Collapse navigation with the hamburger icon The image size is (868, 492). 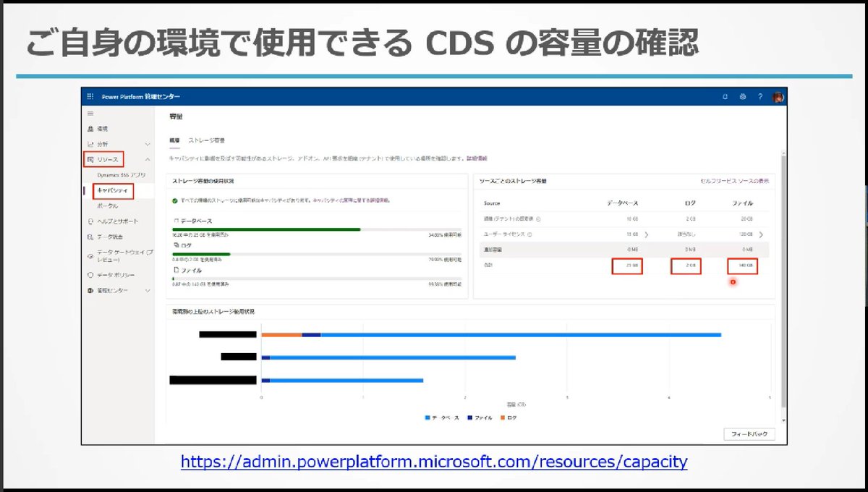point(90,114)
